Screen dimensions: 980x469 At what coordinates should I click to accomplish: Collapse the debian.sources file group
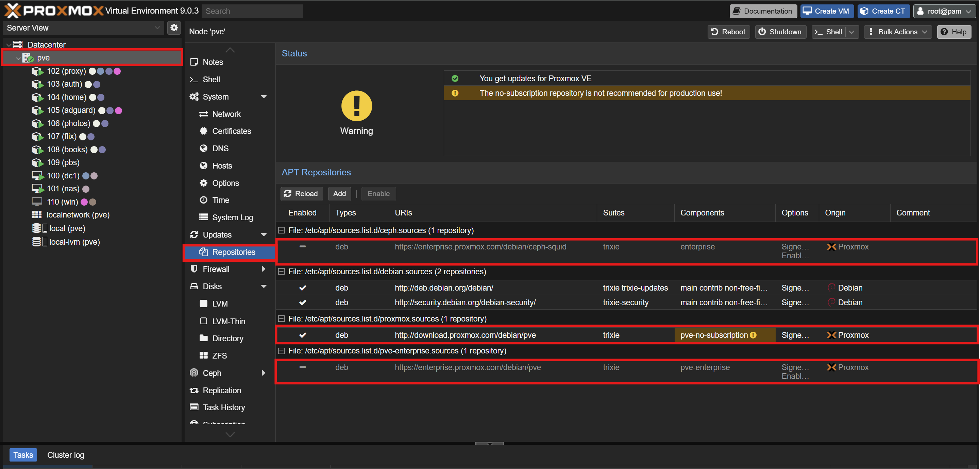tap(282, 272)
